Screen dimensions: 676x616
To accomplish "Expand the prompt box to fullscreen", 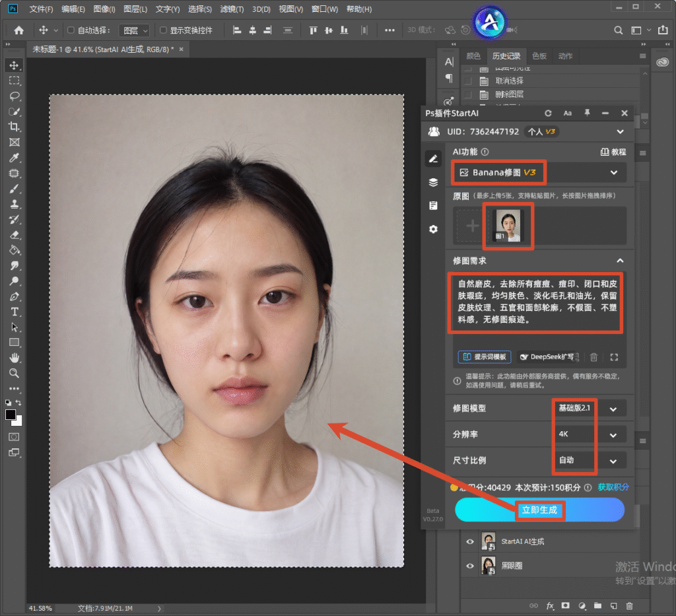I will 614,357.
